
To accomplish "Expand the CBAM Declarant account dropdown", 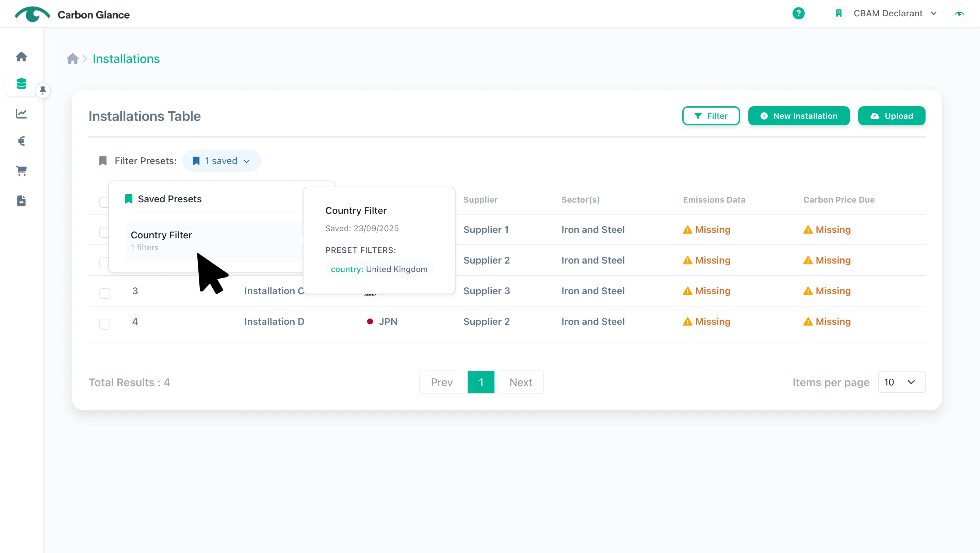I will [895, 13].
